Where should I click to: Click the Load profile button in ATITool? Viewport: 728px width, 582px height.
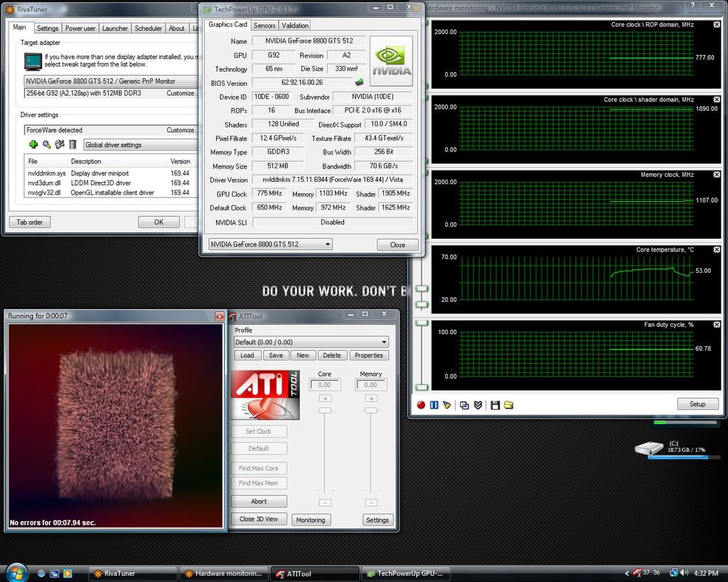[247, 355]
